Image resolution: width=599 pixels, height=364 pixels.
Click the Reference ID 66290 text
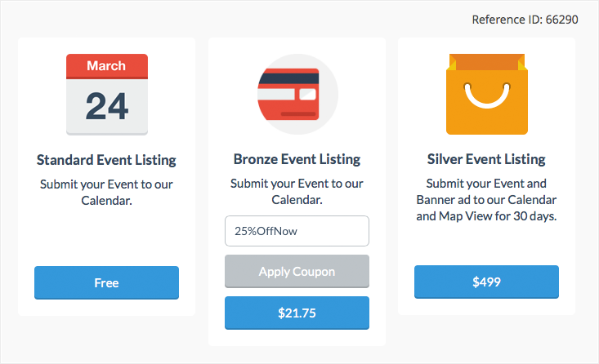click(525, 19)
